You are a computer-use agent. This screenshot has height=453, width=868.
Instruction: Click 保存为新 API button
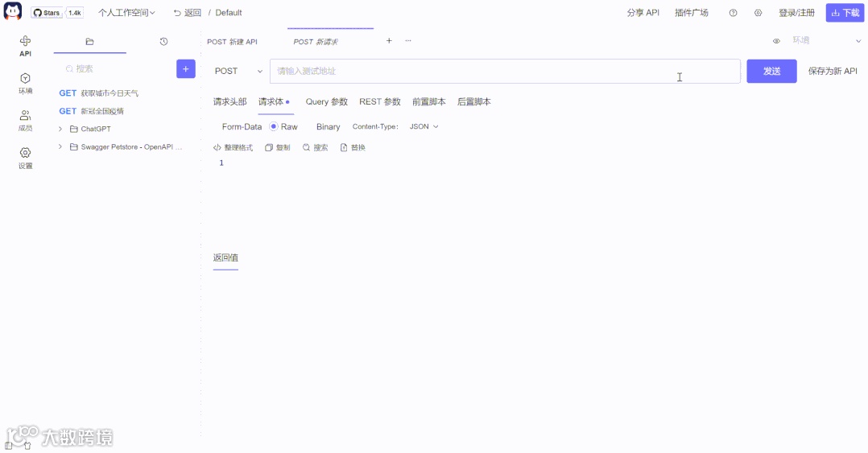[x=833, y=71]
